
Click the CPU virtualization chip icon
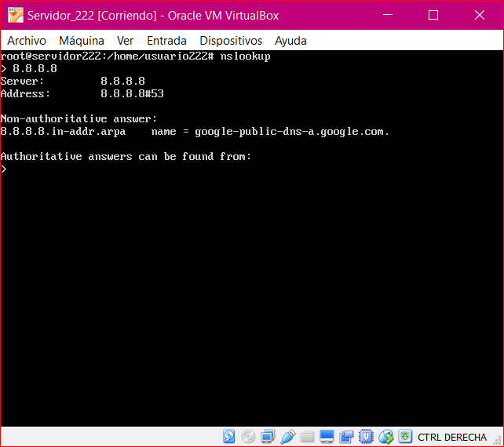pos(366,437)
